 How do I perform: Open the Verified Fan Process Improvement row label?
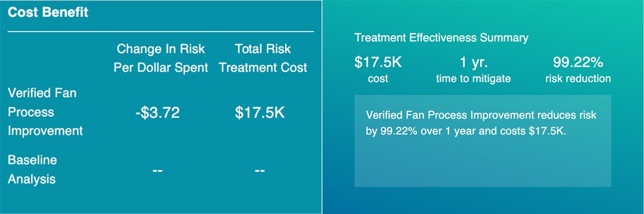click(45, 112)
